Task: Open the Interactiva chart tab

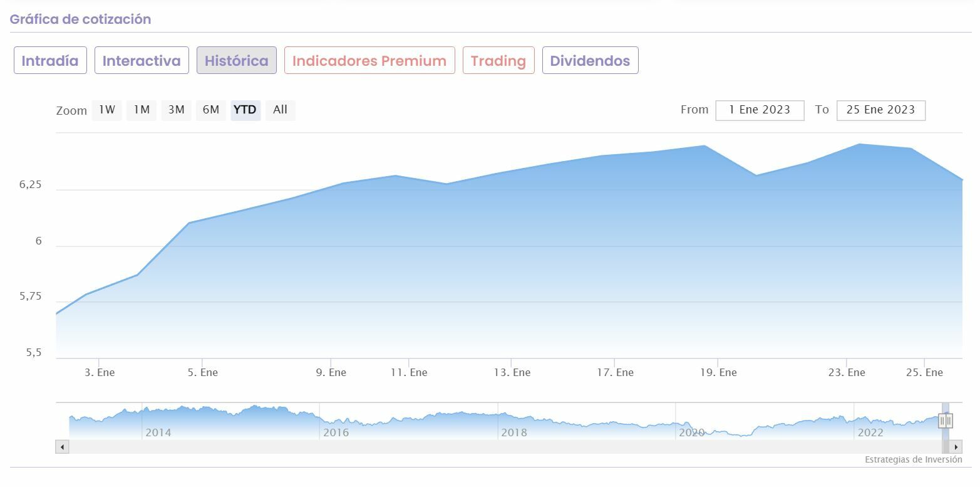Action: click(142, 61)
